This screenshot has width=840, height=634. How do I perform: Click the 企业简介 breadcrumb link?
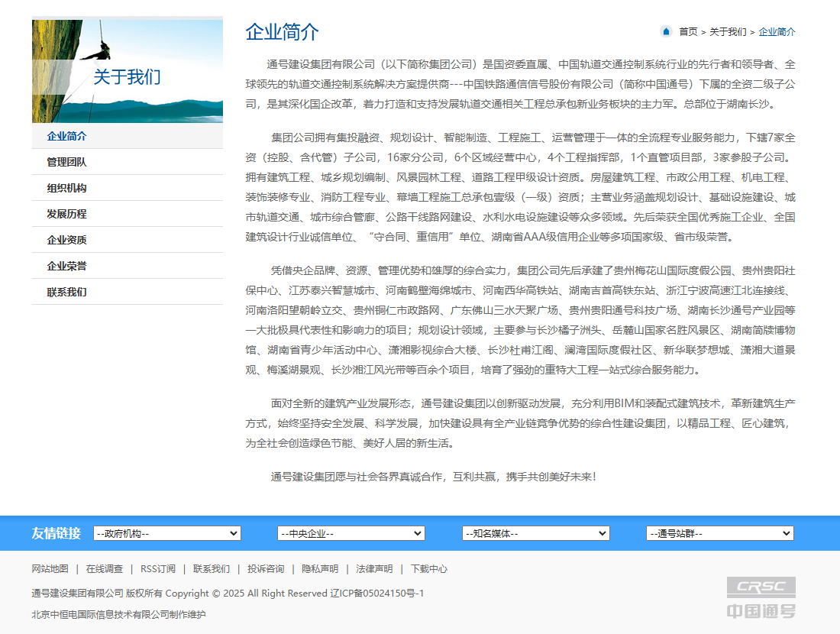click(x=777, y=32)
